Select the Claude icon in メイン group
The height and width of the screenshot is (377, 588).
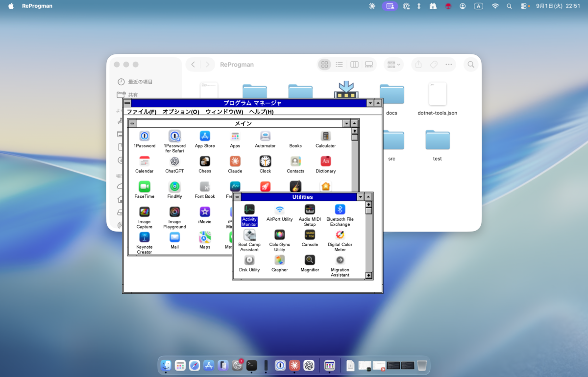coord(235,162)
